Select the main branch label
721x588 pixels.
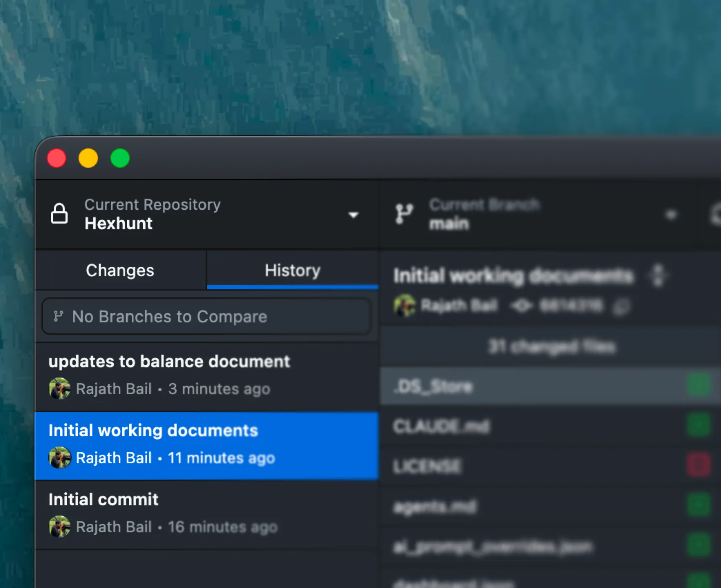(x=449, y=224)
